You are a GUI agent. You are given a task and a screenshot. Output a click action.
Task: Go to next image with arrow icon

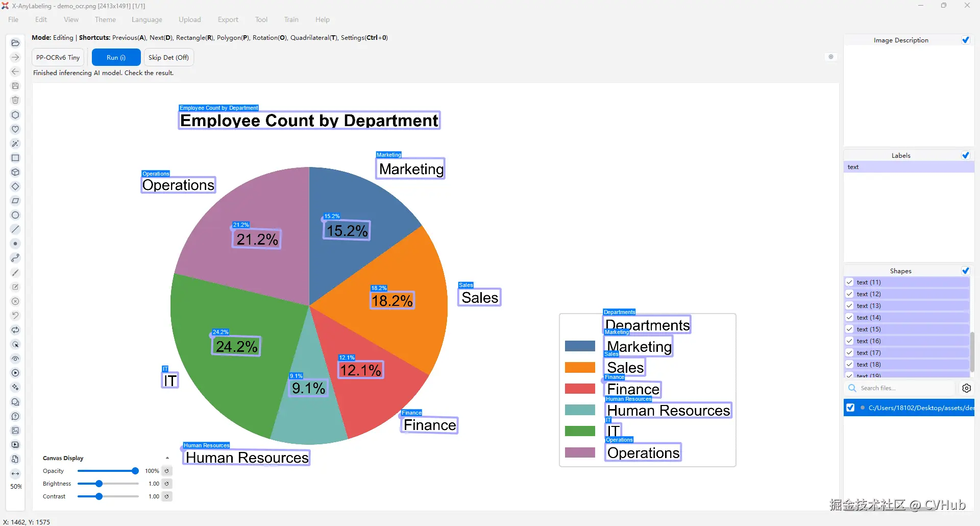(x=15, y=57)
